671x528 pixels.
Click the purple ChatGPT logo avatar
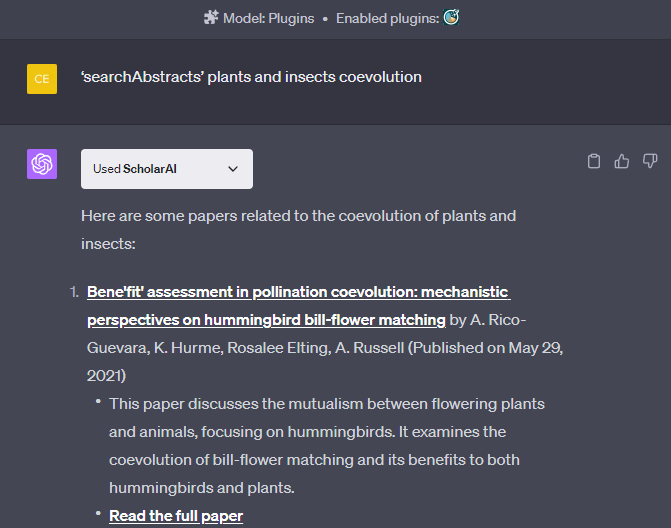click(x=42, y=165)
